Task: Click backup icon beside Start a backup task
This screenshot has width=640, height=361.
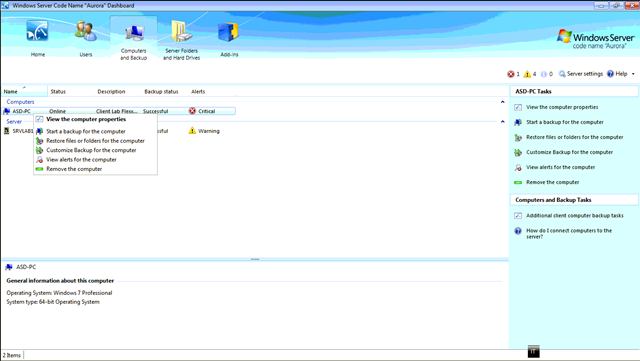Action: click(518, 123)
